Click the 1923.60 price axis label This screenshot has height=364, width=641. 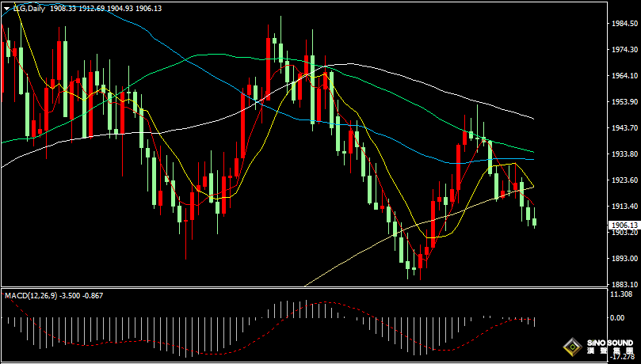[x=625, y=180]
